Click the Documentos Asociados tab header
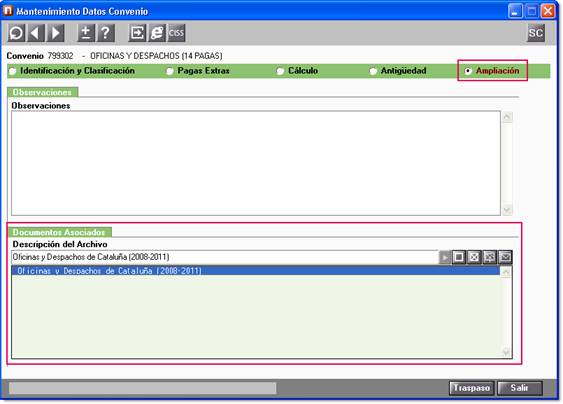Image resolution: width=563 pixels, height=404 pixels. point(59,232)
